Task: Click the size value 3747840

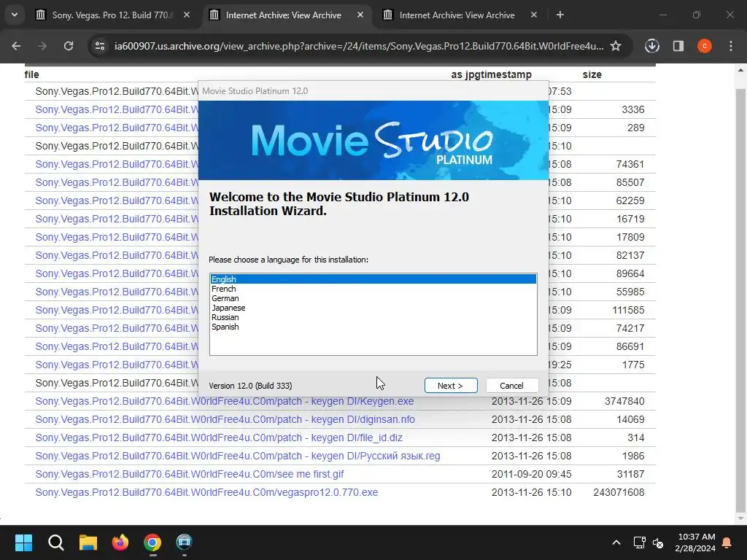Action: 624,402
